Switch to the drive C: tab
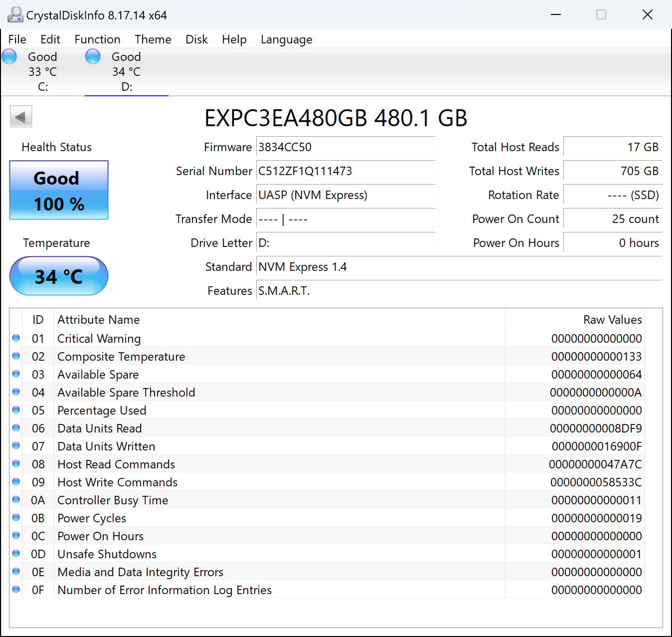672x637 pixels. 42,71
